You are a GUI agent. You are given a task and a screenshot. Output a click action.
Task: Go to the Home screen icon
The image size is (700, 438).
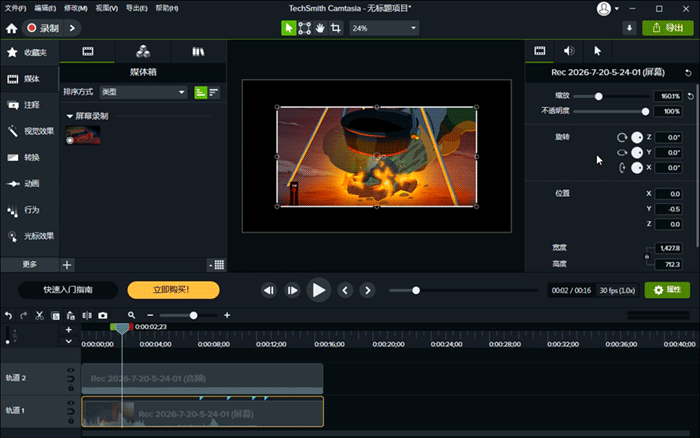(x=12, y=28)
